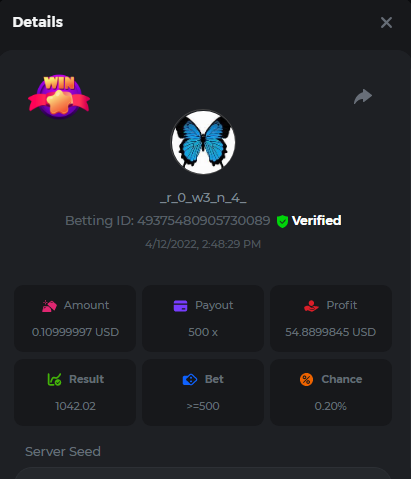This screenshot has height=479, width=411.
Task: Click the orange Chance percent icon
Action: [x=306, y=379]
